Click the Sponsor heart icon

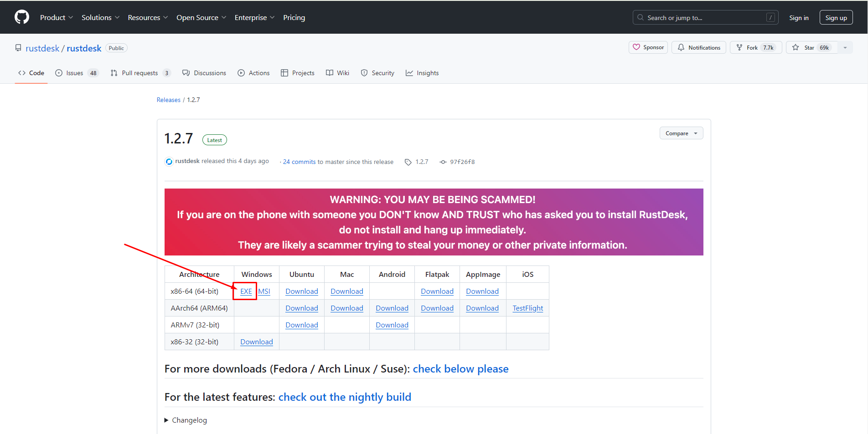click(x=636, y=47)
